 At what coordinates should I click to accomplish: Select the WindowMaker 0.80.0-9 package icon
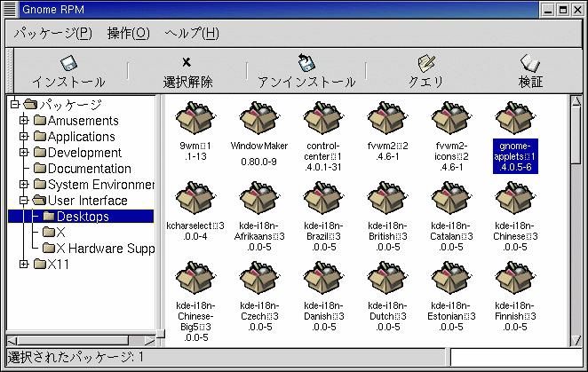tap(258, 118)
